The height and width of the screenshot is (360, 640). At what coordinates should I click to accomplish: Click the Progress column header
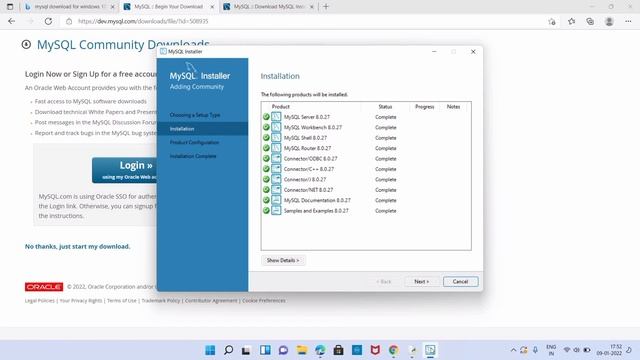[x=424, y=107]
